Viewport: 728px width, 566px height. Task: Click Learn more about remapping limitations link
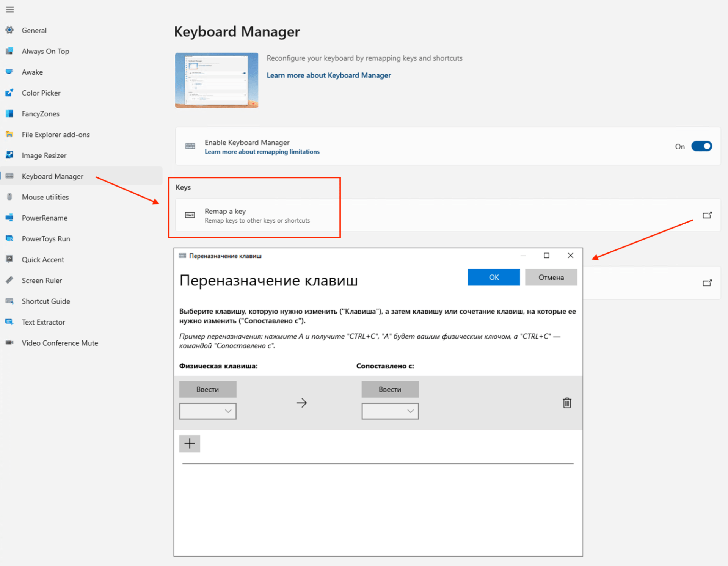(x=262, y=152)
